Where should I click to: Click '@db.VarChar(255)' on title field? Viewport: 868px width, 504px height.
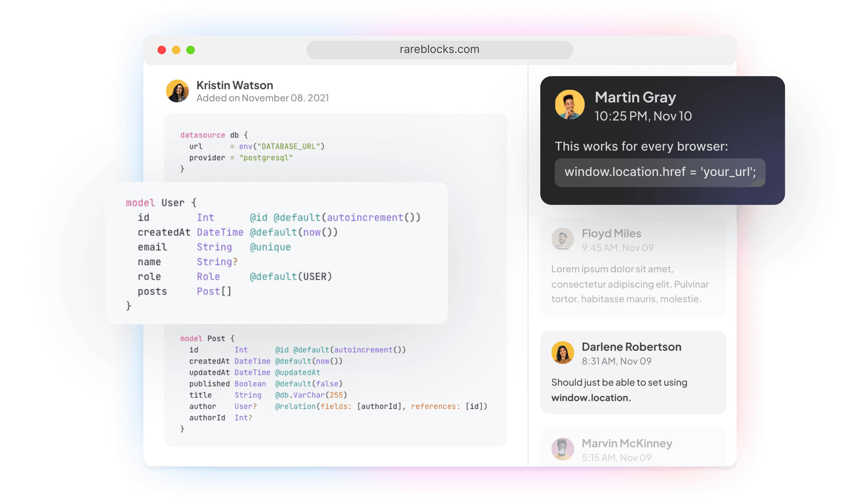[x=311, y=395]
